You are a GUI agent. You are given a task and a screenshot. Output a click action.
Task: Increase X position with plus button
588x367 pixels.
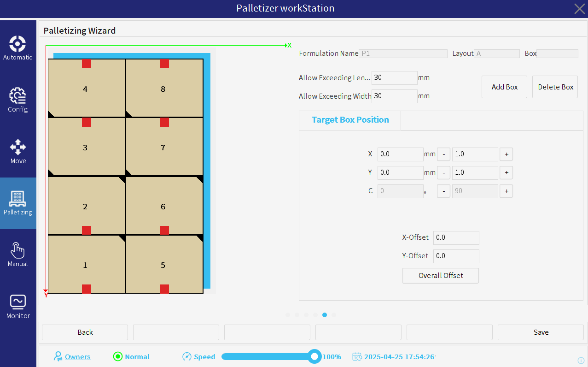pyautogui.click(x=506, y=154)
